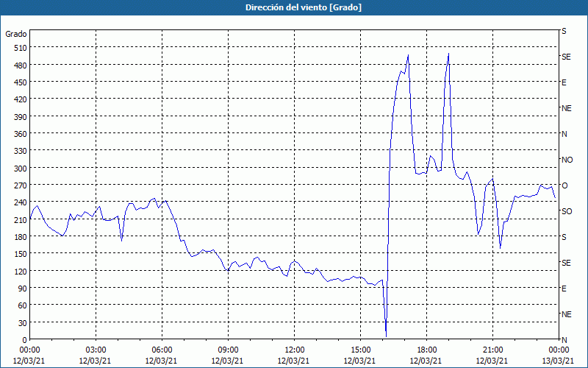This screenshot has height=368, width=588.
Task: Click the "N" compass label level with 360
Action: click(564, 134)
